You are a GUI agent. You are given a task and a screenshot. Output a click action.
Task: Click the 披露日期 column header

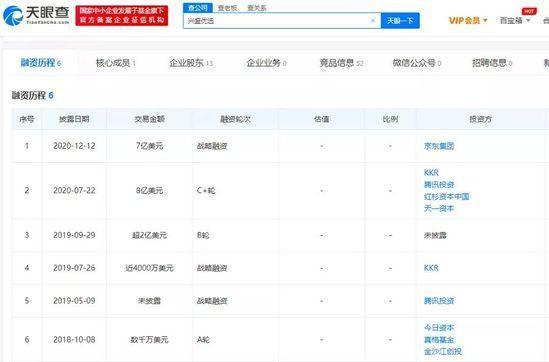tap(74, 119)
